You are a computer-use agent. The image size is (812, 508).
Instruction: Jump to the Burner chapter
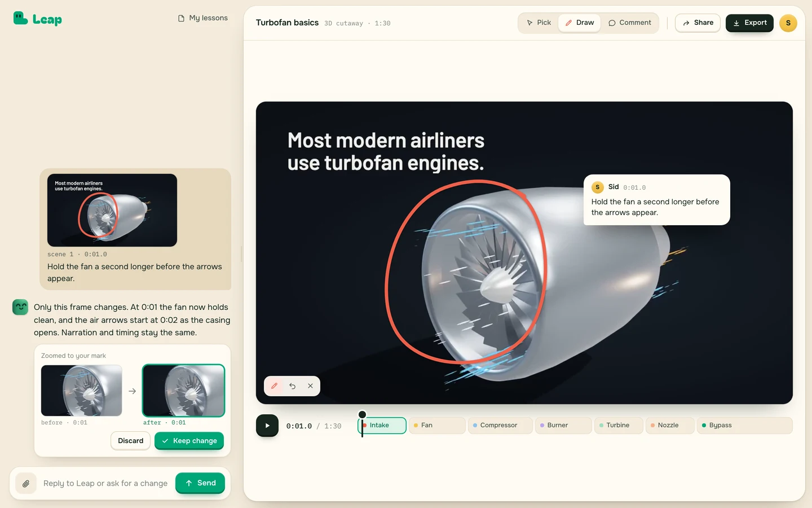coord(563,426)
